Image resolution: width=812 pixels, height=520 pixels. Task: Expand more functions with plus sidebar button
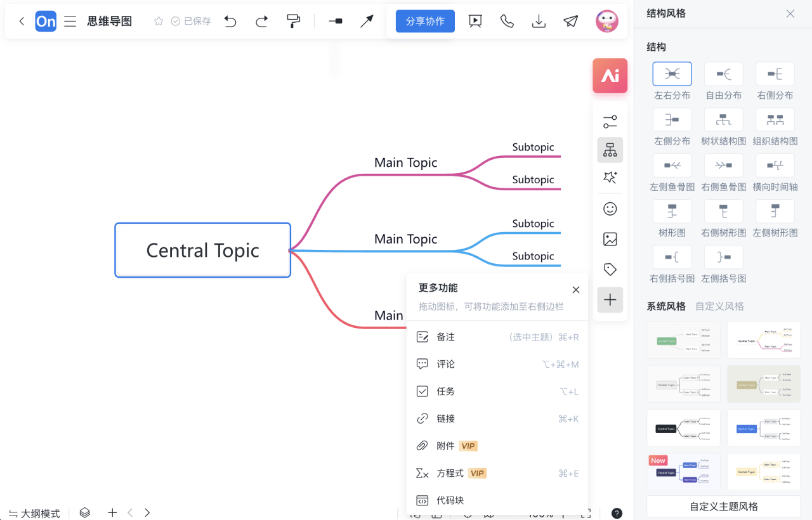pos(610,300)
